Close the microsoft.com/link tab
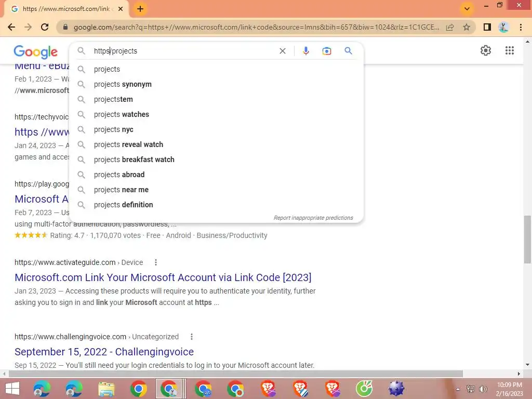 [x=121, y=9]
